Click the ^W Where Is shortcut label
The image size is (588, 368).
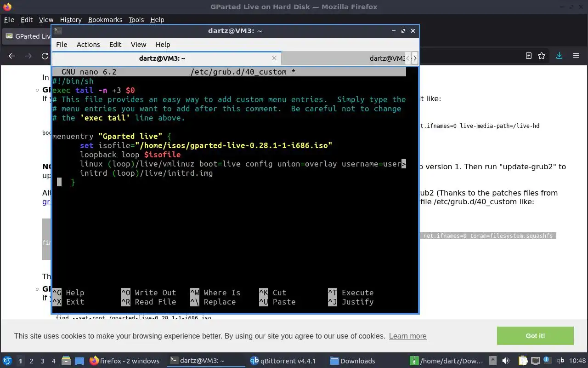[215, 293]
